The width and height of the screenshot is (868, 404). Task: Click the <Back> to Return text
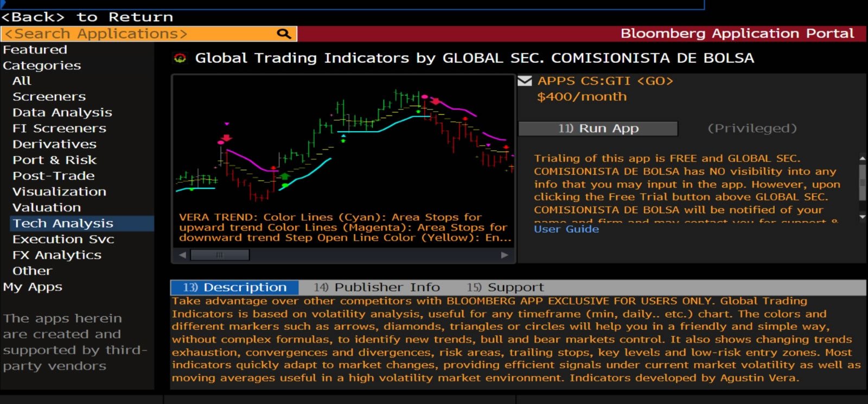click(87, 17)
